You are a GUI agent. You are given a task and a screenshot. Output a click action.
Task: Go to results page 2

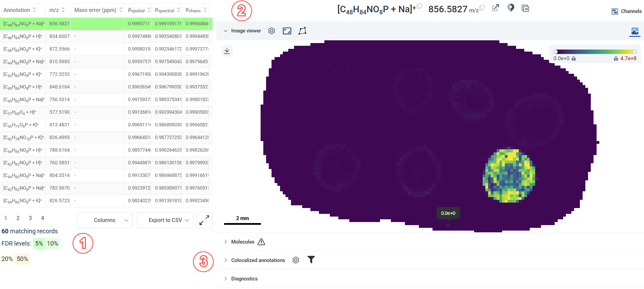coord(18,218)
